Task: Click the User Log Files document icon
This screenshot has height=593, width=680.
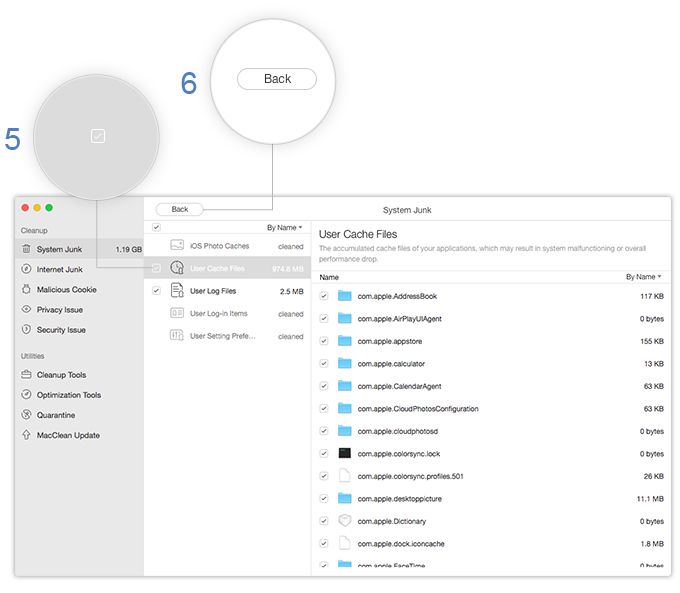Action: coord(177,290)
